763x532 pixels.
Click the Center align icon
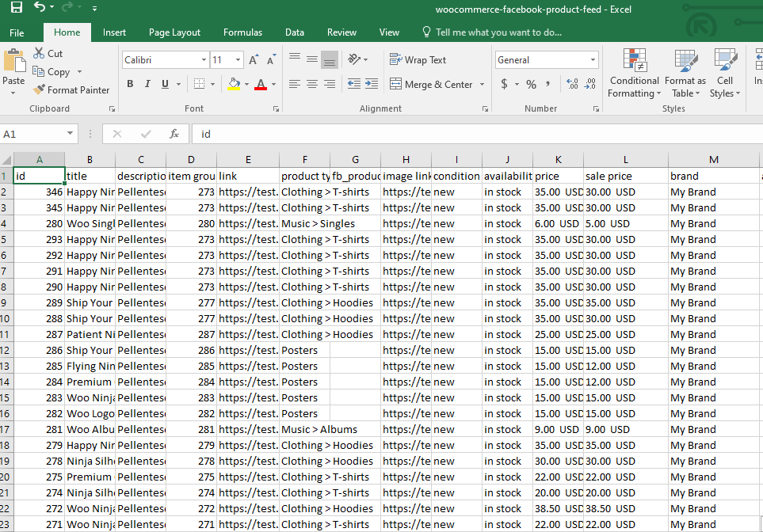tap(312, 84)
